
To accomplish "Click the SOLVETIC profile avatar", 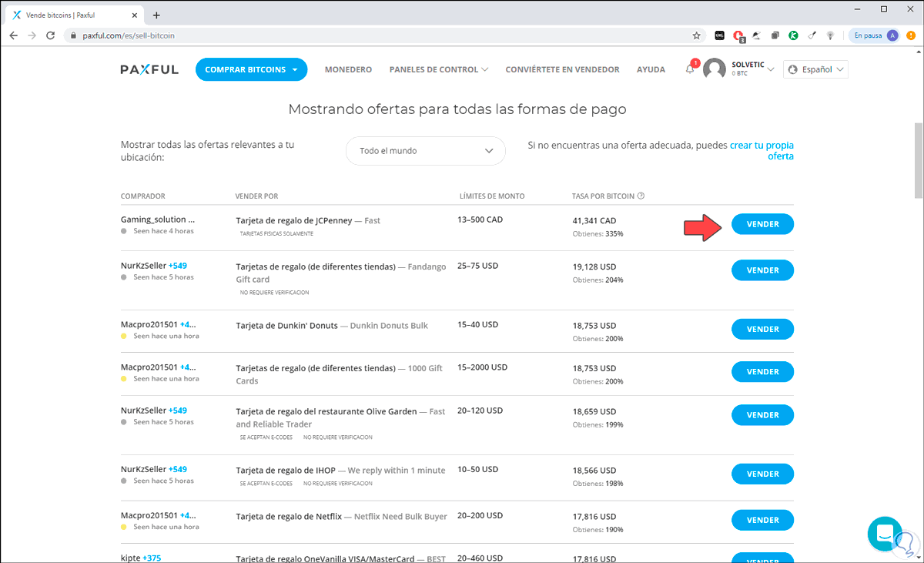I will coord(715,69).
